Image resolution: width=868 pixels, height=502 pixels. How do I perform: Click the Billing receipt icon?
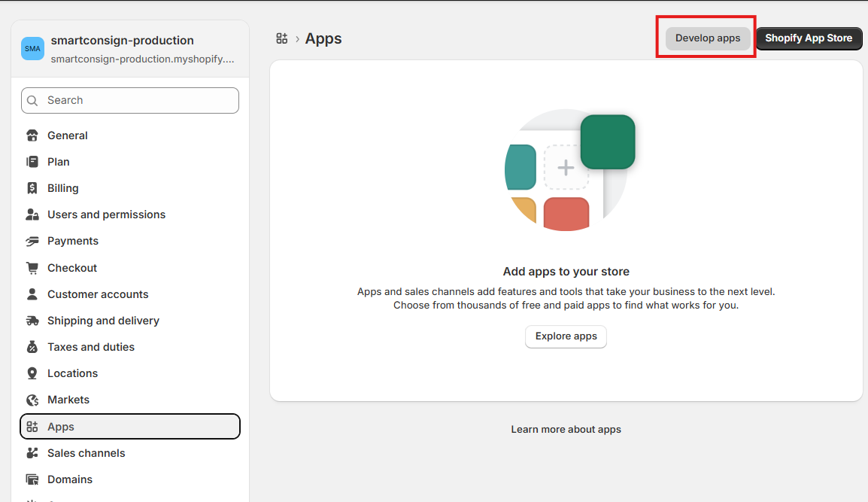point(32,188)
